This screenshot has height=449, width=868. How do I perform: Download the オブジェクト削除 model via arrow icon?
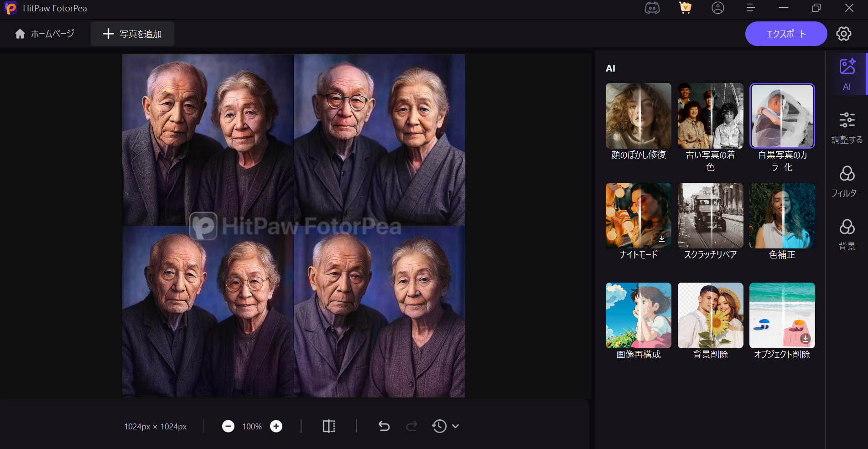[x=806, y=338]
